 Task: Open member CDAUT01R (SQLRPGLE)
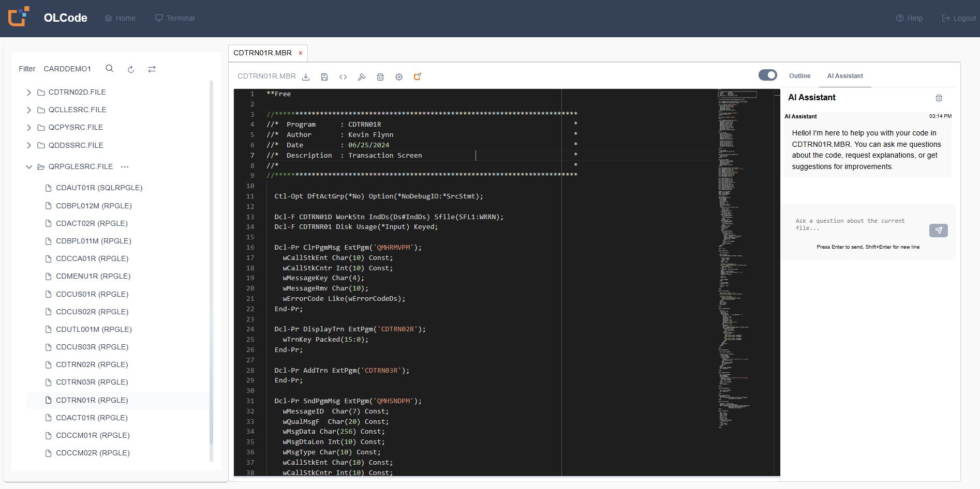click(99, 188)
